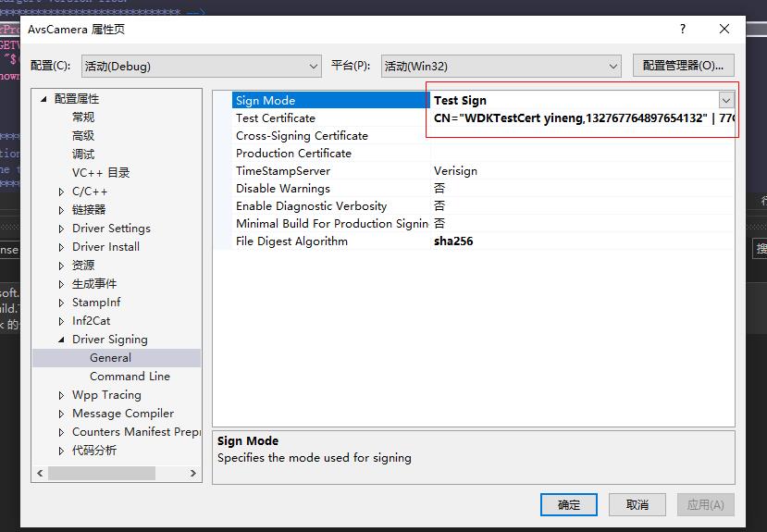The height and width of the screenshot is (532, 767).
Task: Open the Sign Mode dropdown arrow
Action: [x=726, y=101]
